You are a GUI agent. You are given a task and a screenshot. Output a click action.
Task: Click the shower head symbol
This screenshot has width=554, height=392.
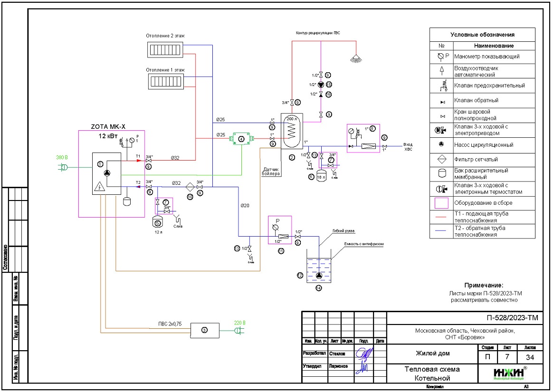[x=356, y=58]
